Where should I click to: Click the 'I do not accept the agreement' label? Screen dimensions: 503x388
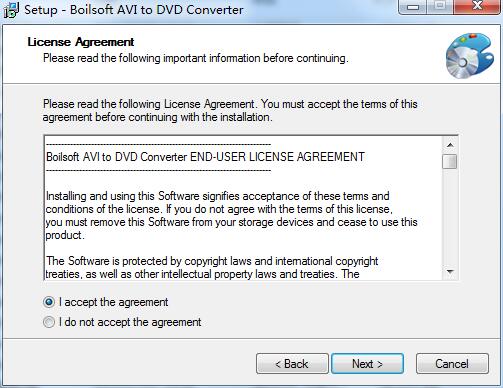tap(130, 322)
